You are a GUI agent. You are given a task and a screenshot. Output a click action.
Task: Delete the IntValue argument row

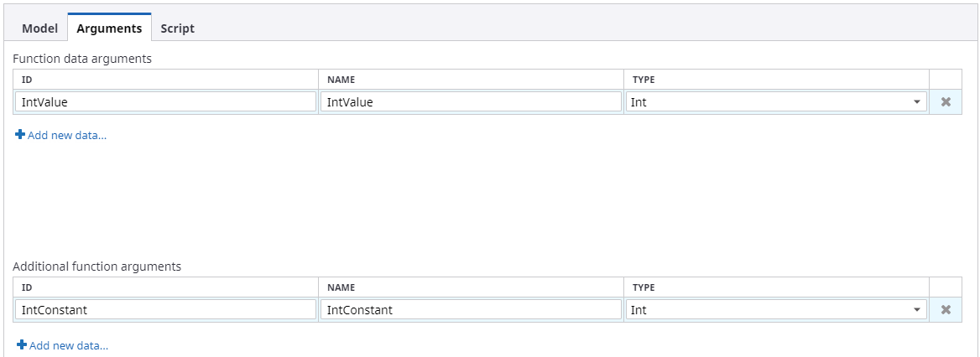pos(945,102)
